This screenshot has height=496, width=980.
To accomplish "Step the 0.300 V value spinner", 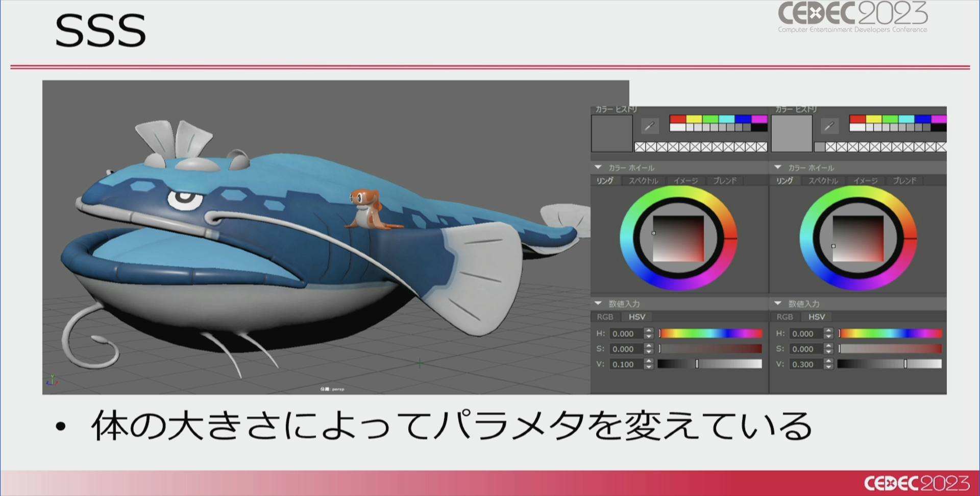I will 828,364.
